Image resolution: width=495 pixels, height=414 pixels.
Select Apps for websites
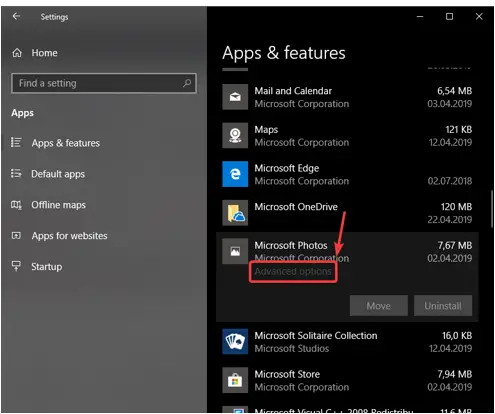(69, 236)
